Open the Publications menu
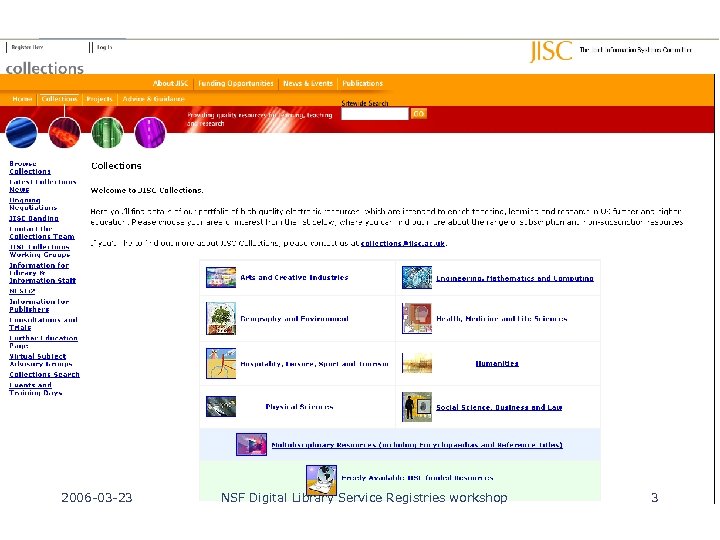 point(362,83)
